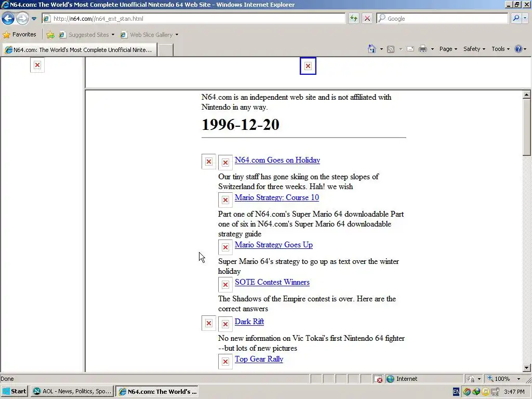Click the 100% zoom level button
This screenshot has width=532, height=399.
pos(499,379)
